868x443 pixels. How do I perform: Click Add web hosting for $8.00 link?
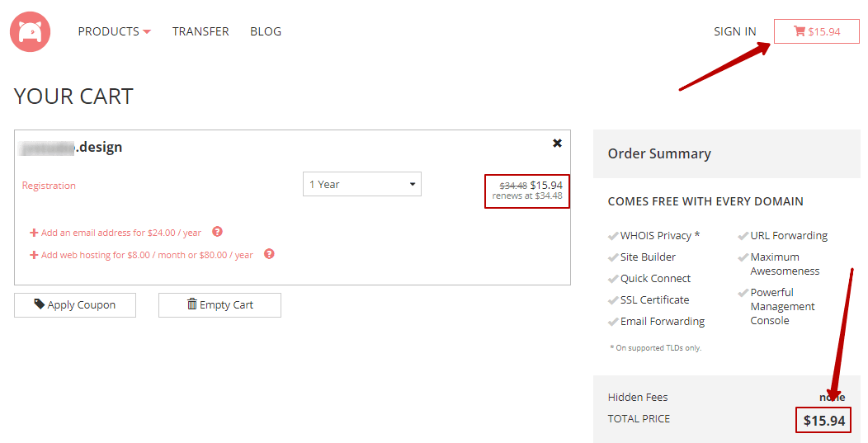pos(147,255)
